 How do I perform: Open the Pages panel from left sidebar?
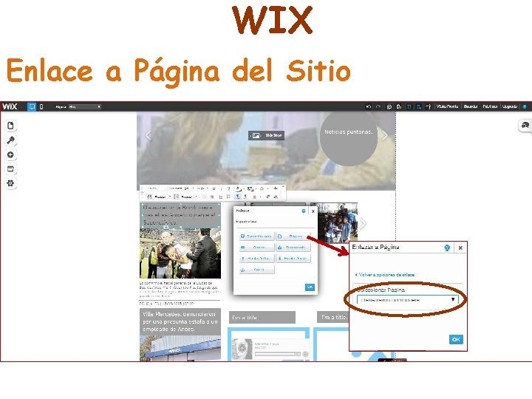click(x=10, y=126)
